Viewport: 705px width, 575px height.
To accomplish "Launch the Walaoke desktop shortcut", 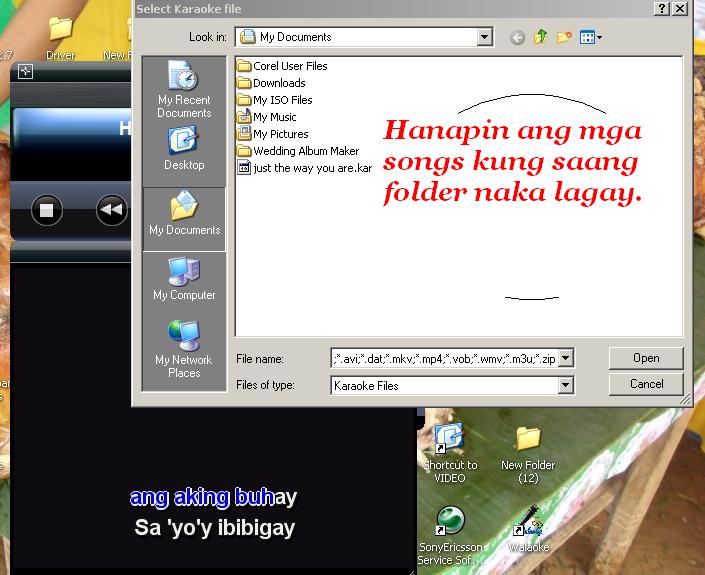I will (529, 529).
